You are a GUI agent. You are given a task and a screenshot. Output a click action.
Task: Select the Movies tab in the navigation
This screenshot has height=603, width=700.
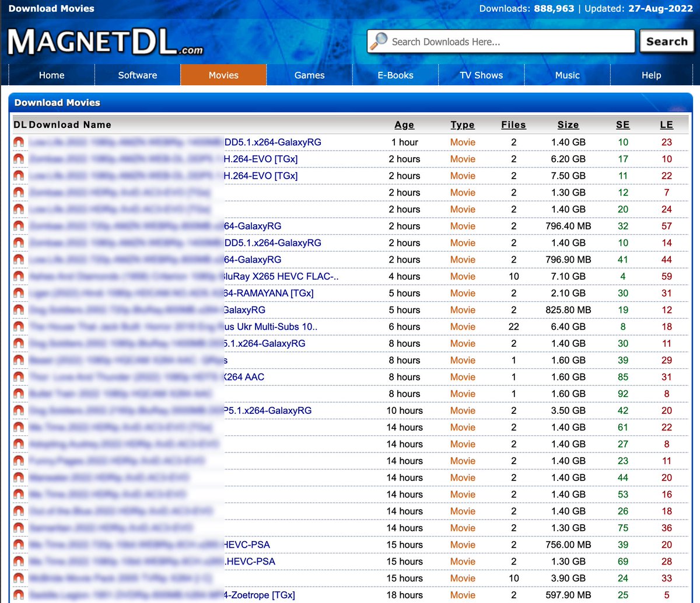tap(223, 75)
